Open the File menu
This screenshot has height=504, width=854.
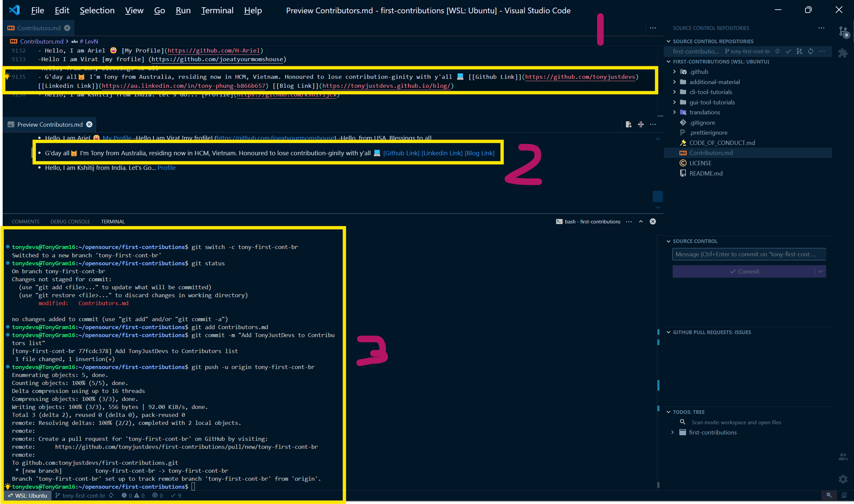(x=37, y=10)
